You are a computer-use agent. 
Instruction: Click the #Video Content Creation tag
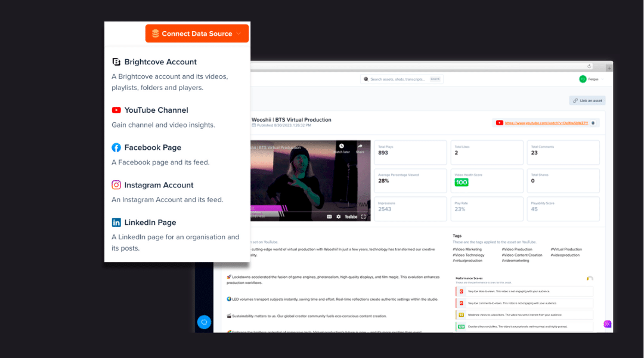point(522,255)
